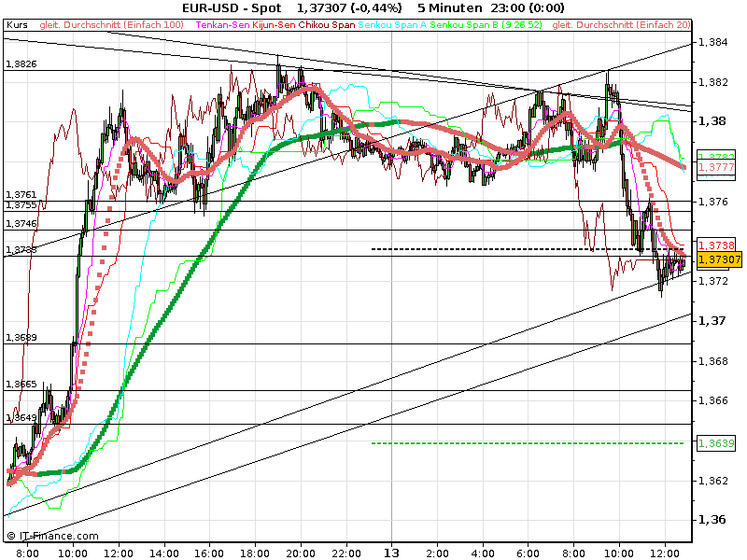Click the 1,36 price axis label
The width and height of the screenshot is (747, 560).
[x=712, y=520]
